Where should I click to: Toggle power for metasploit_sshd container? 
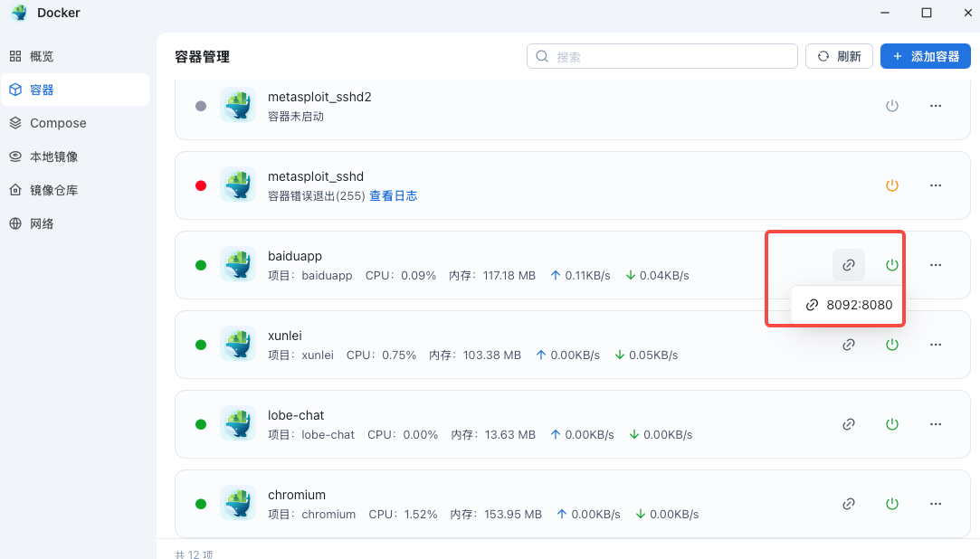point(892,185)
